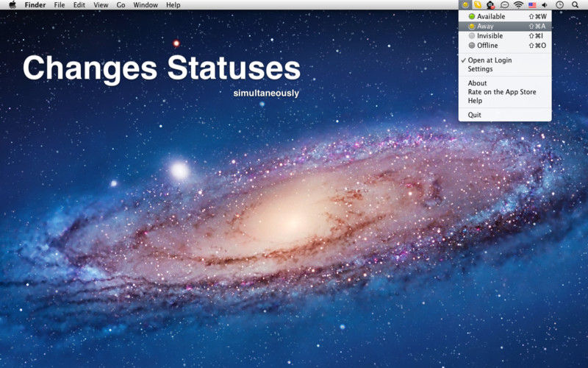This screenshot has height=368, width=588.
Task: Go Offline from the status menu
Action: point(505,46)
